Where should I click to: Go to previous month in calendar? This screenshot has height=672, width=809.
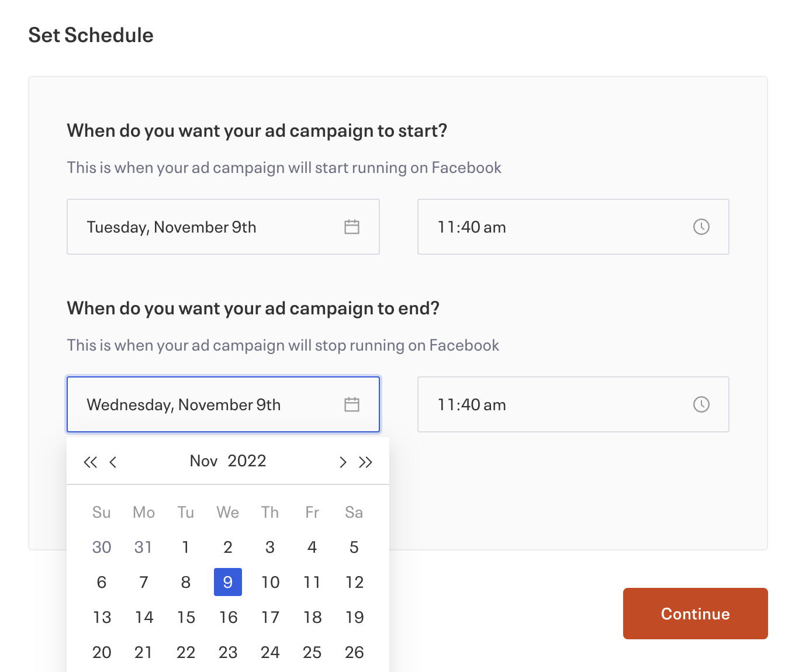click(x=113, y=462)
